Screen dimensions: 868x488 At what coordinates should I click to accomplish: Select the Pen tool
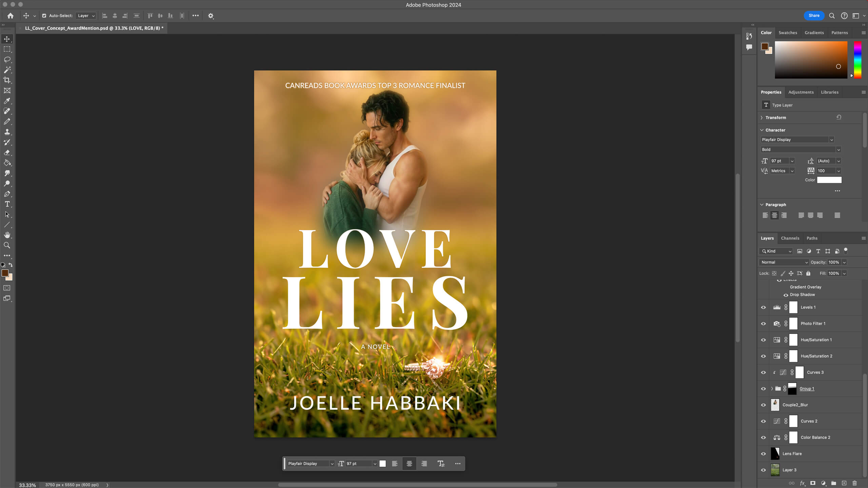tap(7, 194)
